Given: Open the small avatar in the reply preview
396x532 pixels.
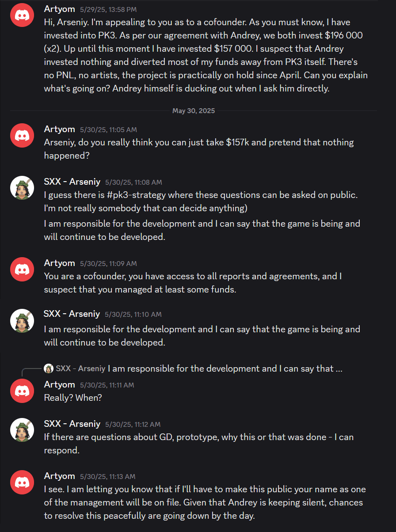Looking at the screenshot, I should click(49, 368).
